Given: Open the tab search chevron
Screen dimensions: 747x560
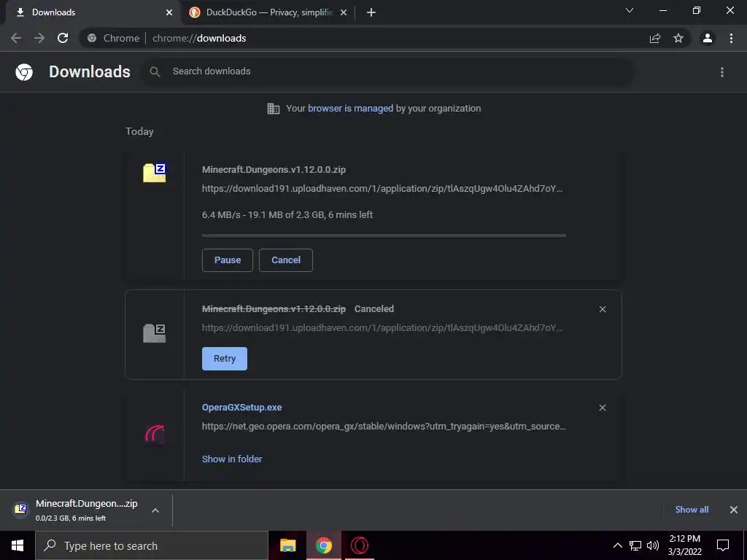Looking at the screenshot, I should (x=630, y=10).
